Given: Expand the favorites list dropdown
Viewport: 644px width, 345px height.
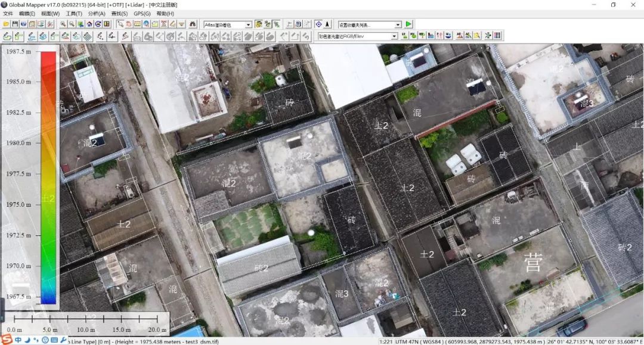Looking at the screenshot, I should coord(398,24).
